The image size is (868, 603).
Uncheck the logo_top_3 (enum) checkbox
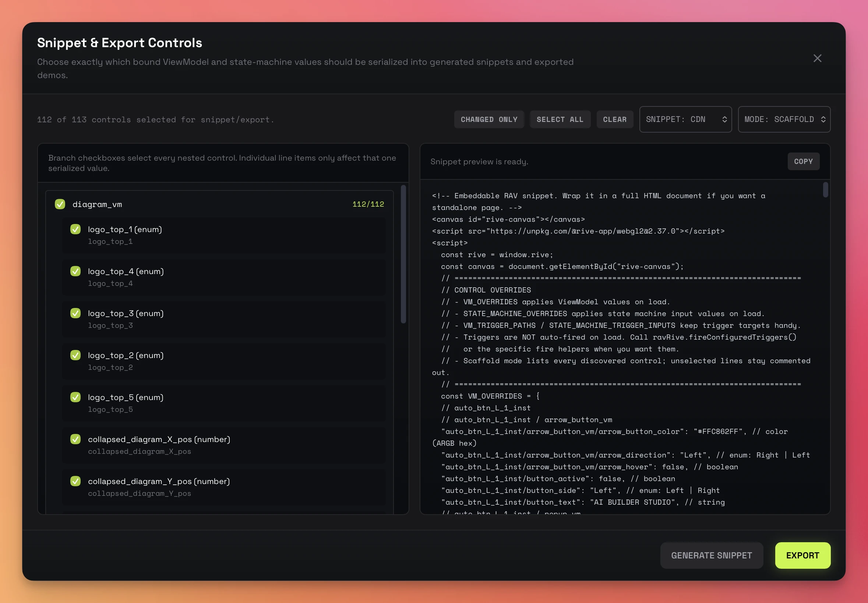75,313
